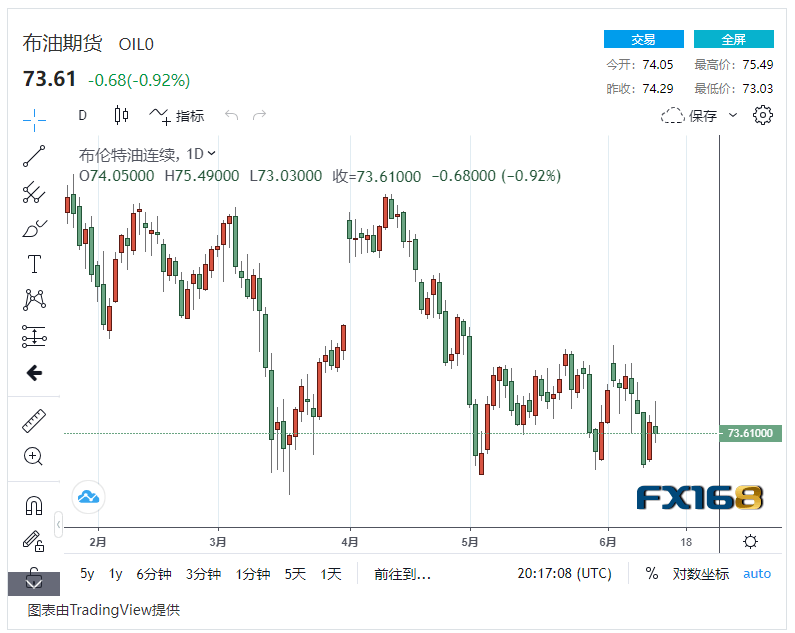
Task: Activate the zoom in tool
Action: coord(34,457)
